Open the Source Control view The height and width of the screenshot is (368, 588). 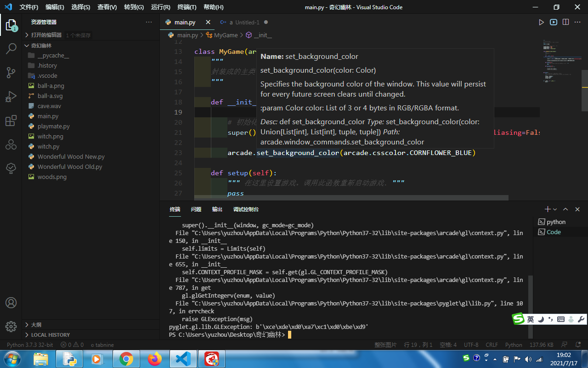(x=11, y=73)
